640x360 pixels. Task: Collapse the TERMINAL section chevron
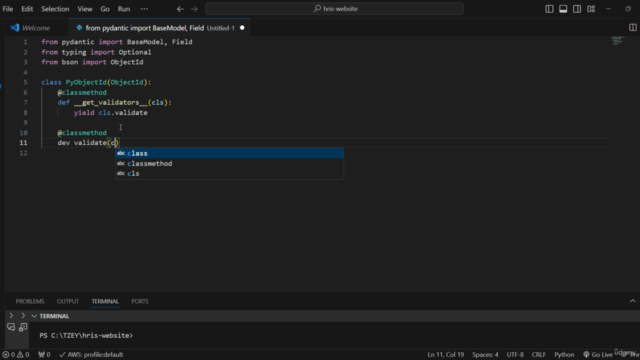[x=34, y=316]
